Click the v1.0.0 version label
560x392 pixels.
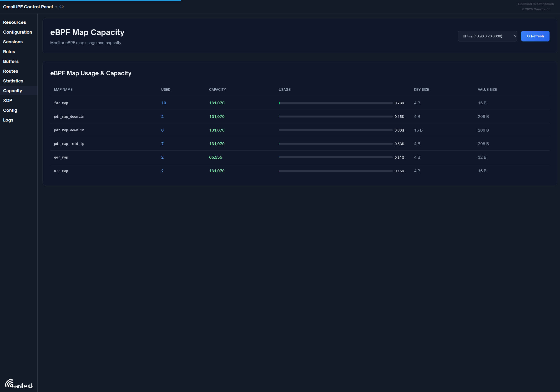60,7
